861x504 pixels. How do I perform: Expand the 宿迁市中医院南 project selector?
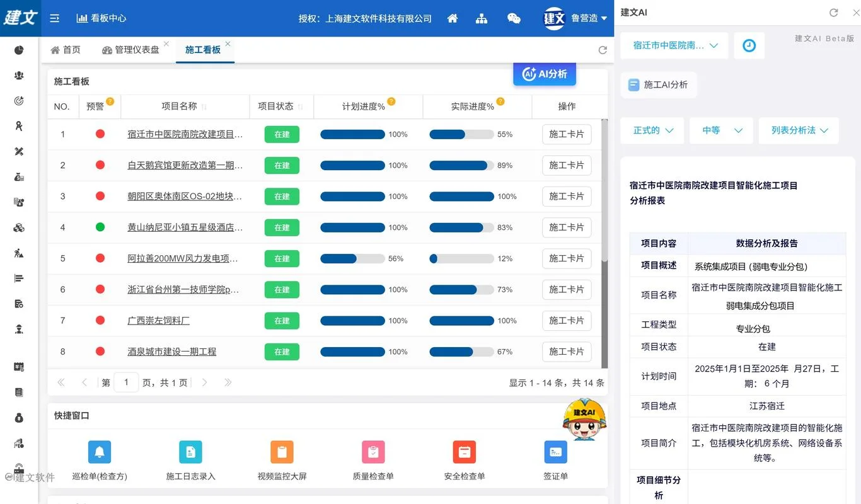coord(674,45)
